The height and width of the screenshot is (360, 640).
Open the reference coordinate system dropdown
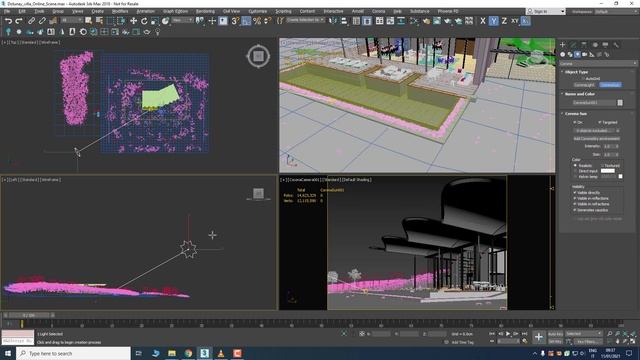(182, 20)
